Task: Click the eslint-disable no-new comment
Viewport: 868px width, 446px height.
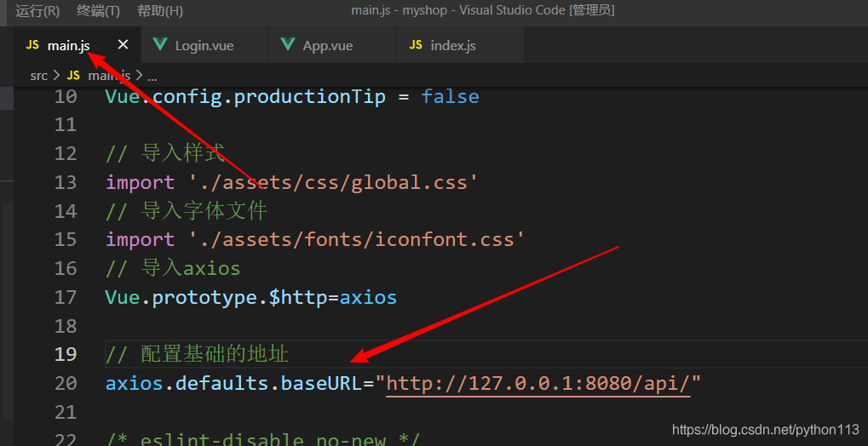Action: [263, 440]
